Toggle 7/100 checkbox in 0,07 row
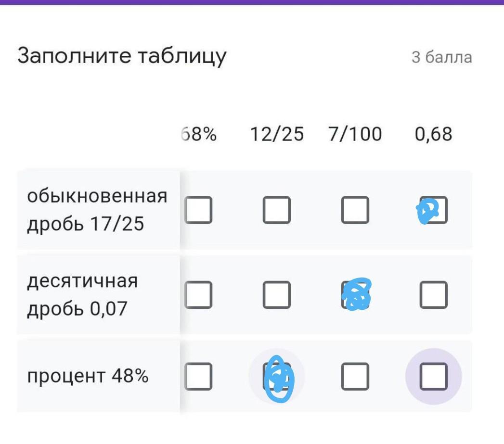 355,294
